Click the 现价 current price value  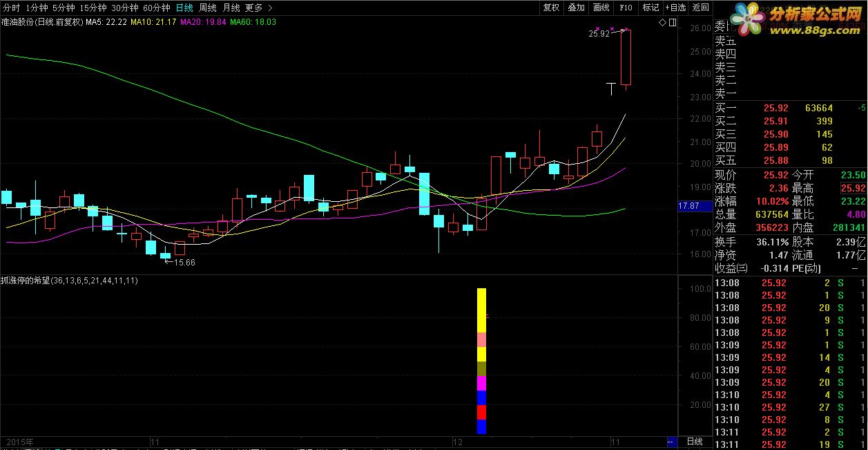tap(776, 175)
